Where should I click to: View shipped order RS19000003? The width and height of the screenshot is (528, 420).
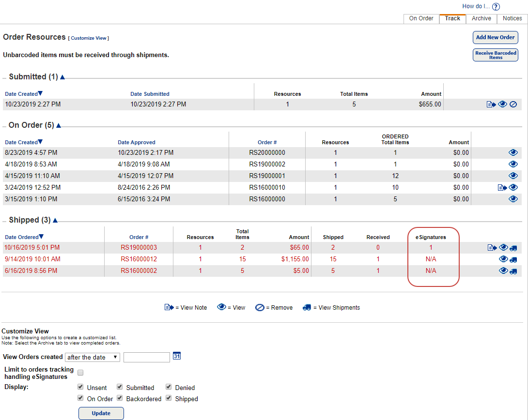pyautogui.click(x=503, y=247)
